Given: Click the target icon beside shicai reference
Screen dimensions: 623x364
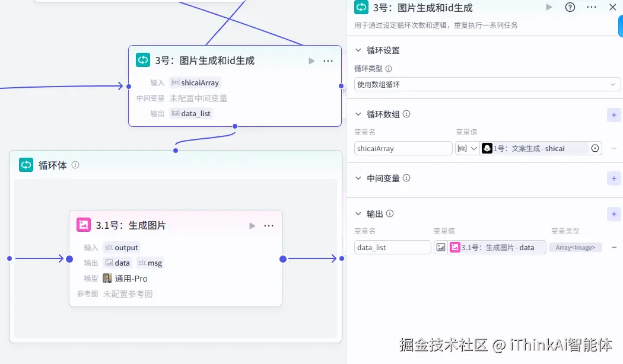Looking at the screenshot, I should coord(595,148).
